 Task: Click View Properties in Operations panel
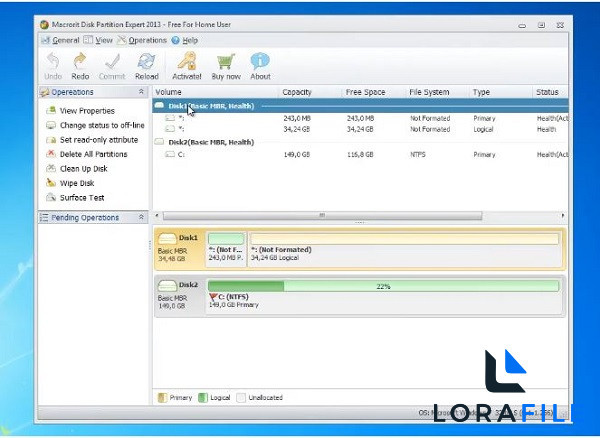pos(87,111)
